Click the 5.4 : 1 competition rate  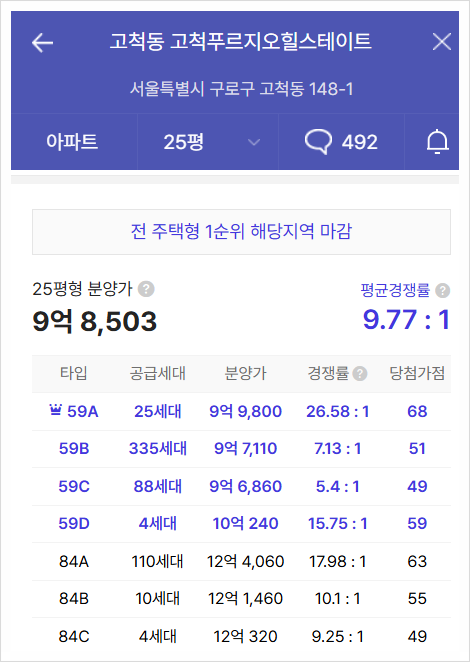pyautogui.click(x=338, y=486)
